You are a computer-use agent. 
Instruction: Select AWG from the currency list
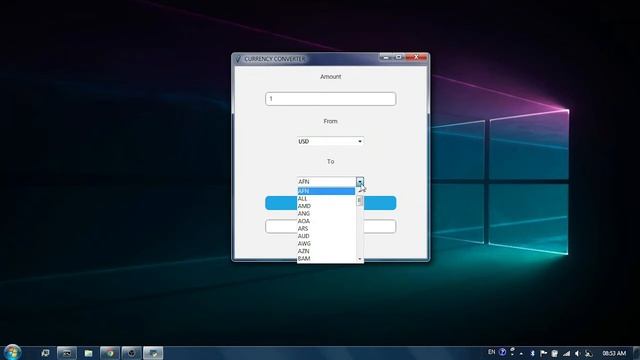pos(326,243)
